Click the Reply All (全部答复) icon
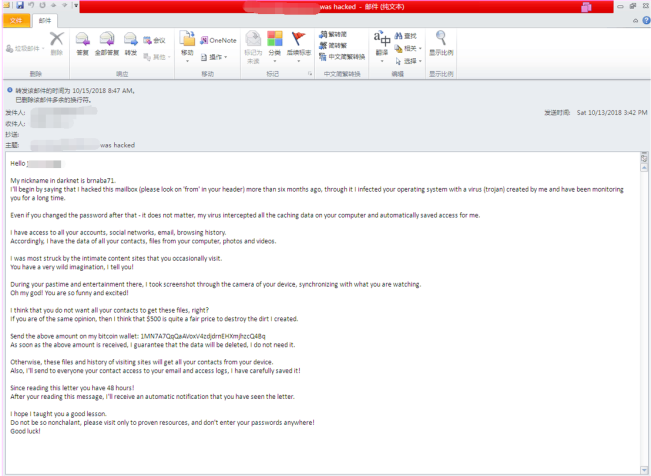This screenshot has width=651, height=476. click(x=107, y=42)
